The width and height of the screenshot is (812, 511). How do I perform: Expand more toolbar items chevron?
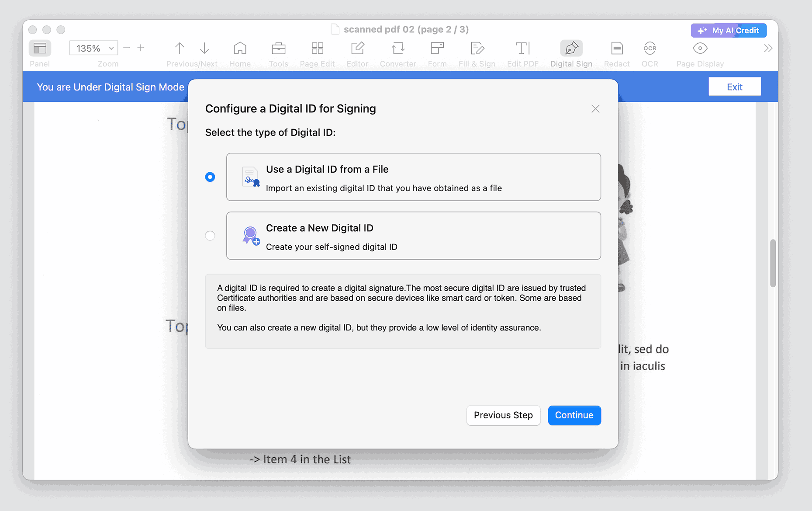[768, 48]
